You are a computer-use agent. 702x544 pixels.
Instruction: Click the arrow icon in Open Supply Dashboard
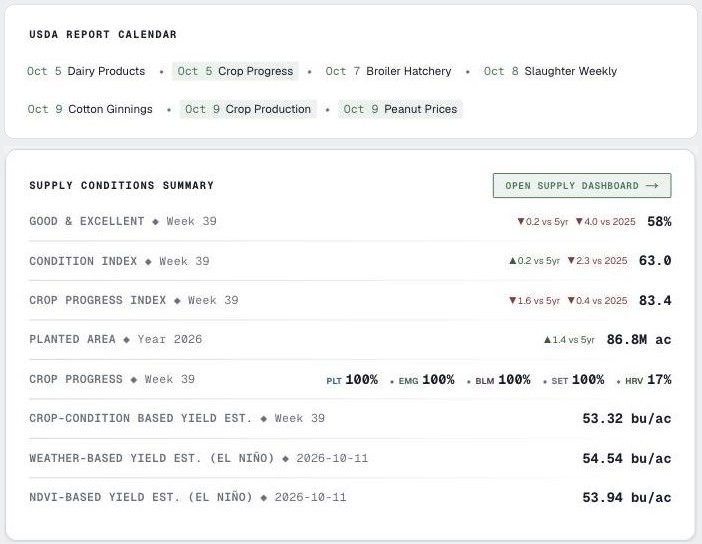coord(652,185)
